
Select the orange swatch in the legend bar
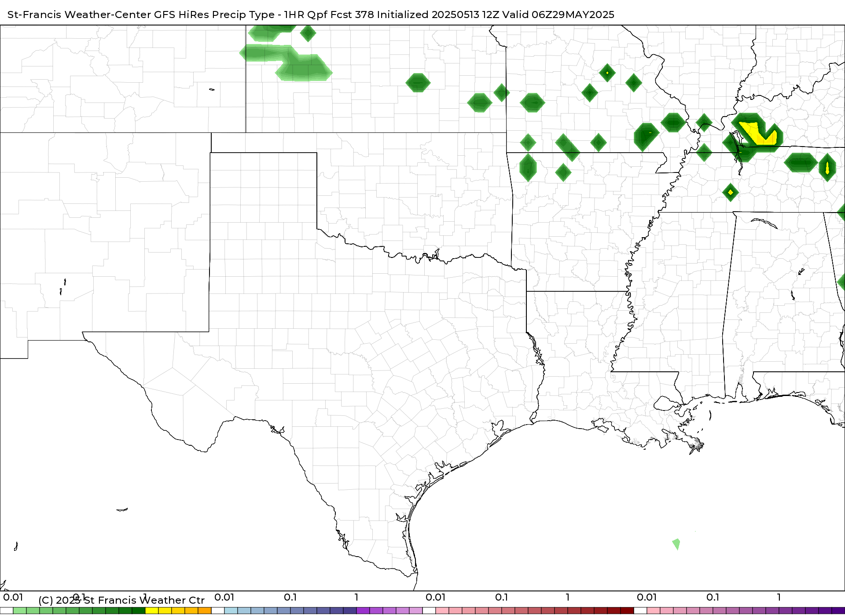[x=205, y=611]
